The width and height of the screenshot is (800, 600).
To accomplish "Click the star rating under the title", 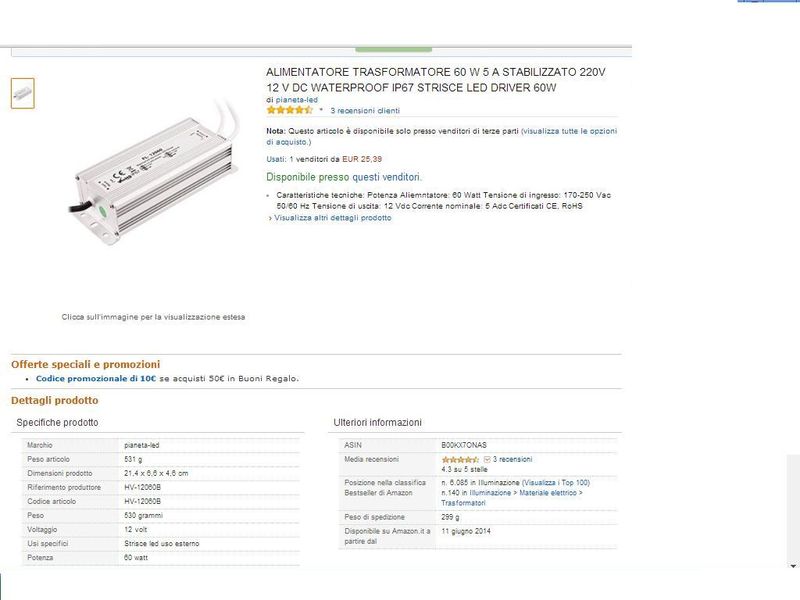I will click(x=289, y=111).
